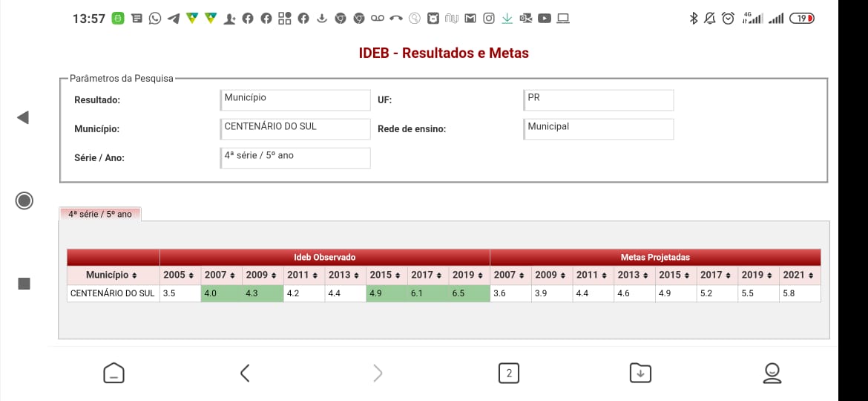Sort by Ideb Observado 2009 column
868x401 pixels.
263,275
